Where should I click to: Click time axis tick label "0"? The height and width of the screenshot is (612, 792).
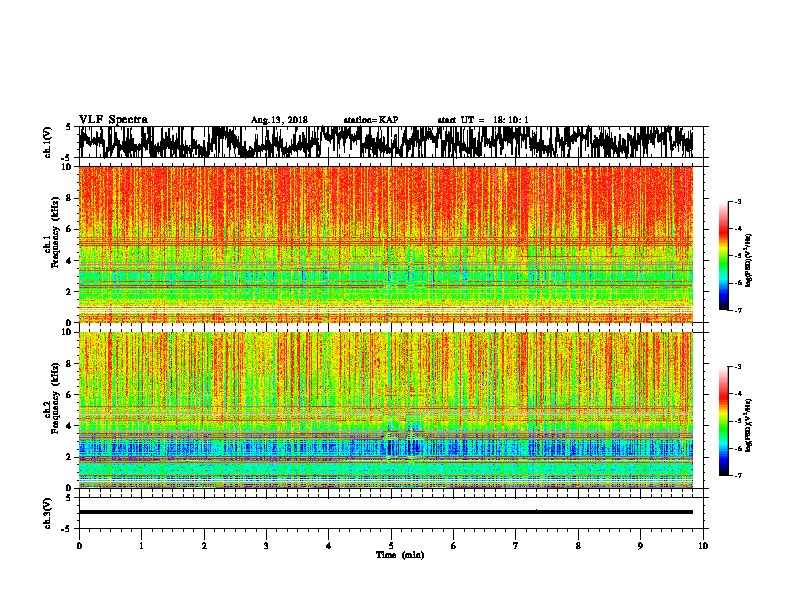pyautogui.click(x=79, y=546)
